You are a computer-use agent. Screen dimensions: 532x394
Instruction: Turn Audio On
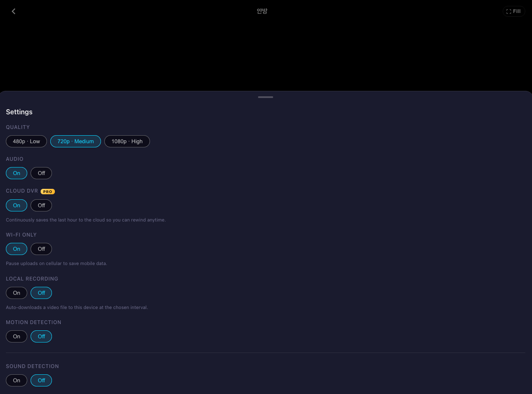coord(16,173)
